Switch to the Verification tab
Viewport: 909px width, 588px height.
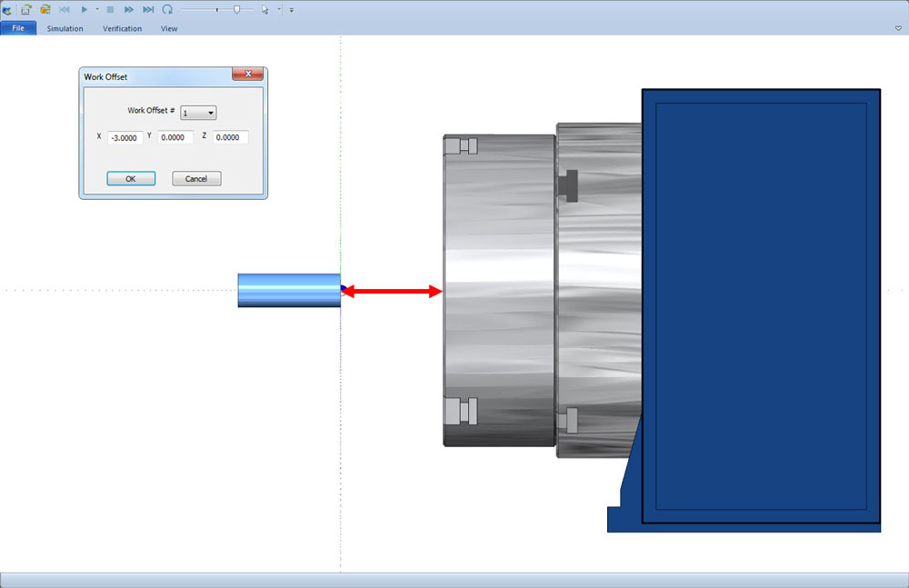[x=123, y=28]
